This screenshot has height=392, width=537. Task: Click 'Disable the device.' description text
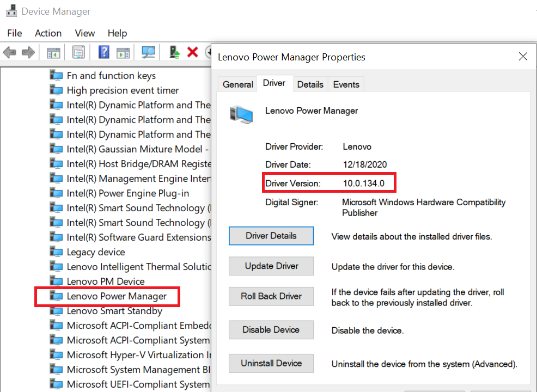coord(368,330)
